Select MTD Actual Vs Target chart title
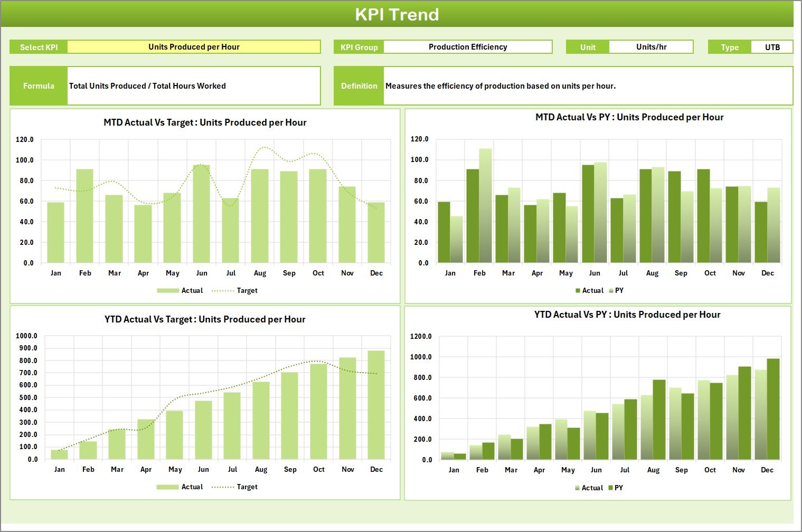802x532 pixels. [x=205, y=122]
